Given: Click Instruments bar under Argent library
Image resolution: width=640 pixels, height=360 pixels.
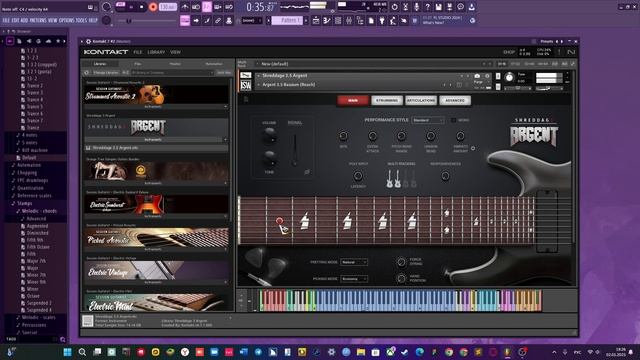Looking at the screenshot, I should coord(153,140).
